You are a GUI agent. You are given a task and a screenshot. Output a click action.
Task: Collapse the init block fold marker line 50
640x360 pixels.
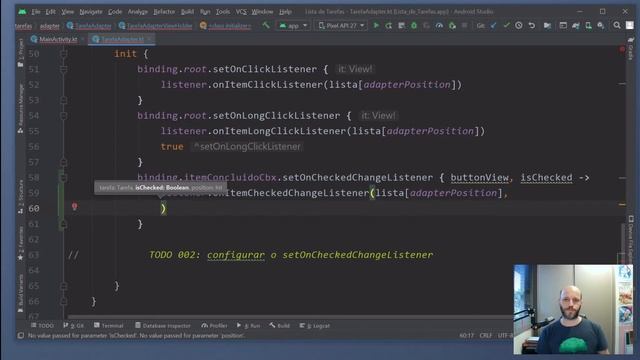pos(63,53)
